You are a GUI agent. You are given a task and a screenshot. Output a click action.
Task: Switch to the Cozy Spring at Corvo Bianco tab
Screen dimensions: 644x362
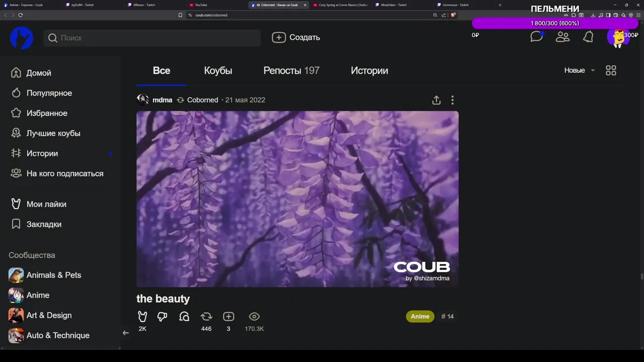pyautogui.click(x=341, y=5)
